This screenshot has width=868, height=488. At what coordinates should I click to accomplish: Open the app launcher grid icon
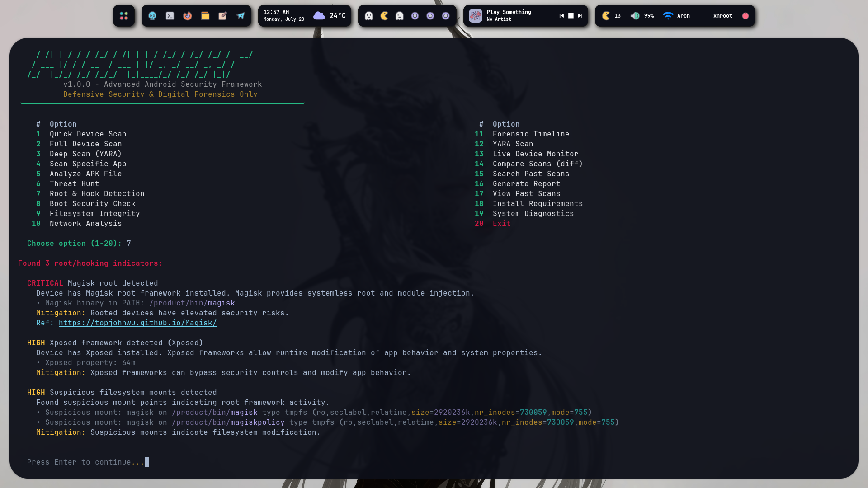[124, 16]
